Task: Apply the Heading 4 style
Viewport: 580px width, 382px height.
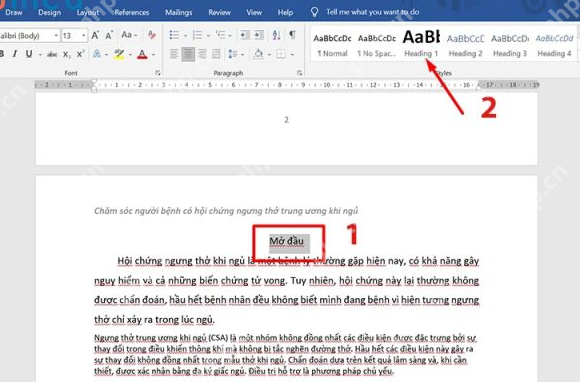Action: click(554, 45)
